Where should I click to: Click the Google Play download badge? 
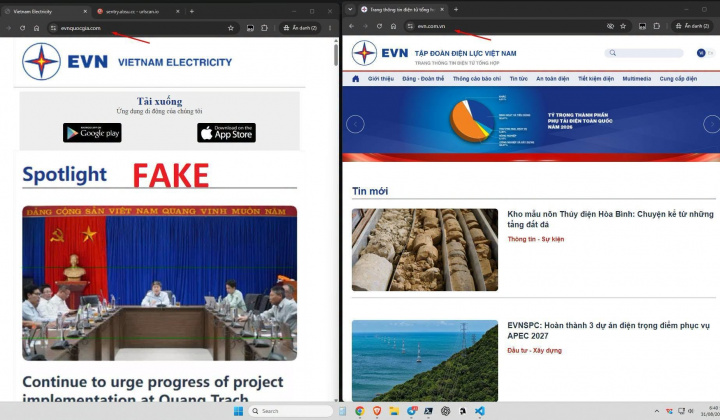tap(92, 133)
